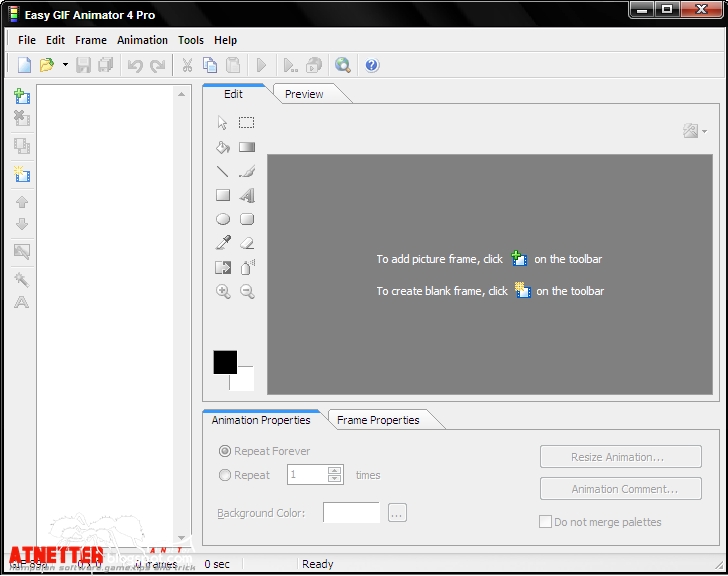728x576 pixels.
Task: Click the text effect A sidebar icon
Action: pos(22,303)
